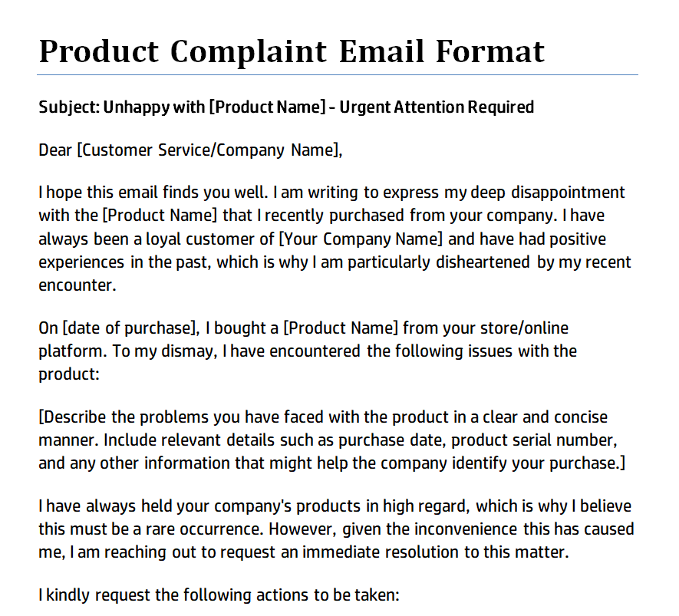Viewport: 679px width, 616px height.
Task: Click the "[Customer Service/Company Name]" greeting placeholder
Action: [x=208, y=150]
